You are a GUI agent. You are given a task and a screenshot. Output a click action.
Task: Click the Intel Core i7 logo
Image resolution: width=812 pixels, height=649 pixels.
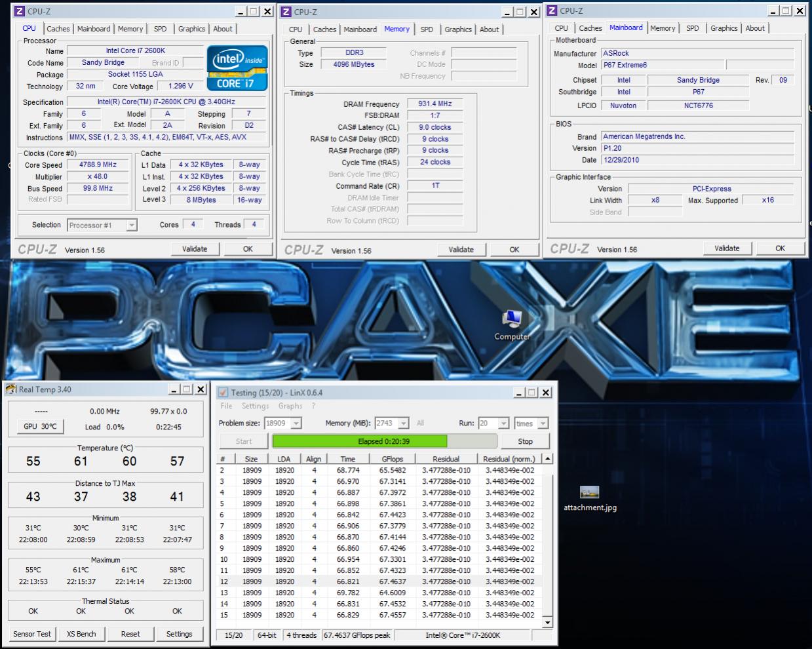(237, 68)
